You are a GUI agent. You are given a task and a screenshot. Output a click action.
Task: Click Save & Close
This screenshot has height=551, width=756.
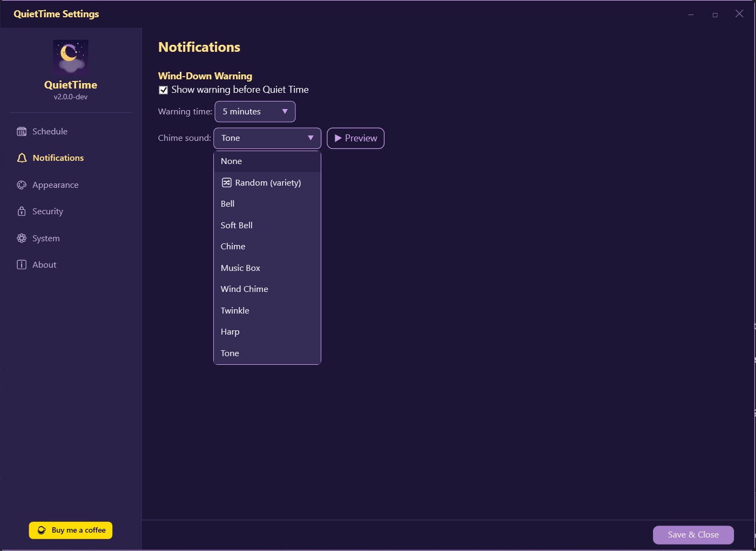[693, 535]
